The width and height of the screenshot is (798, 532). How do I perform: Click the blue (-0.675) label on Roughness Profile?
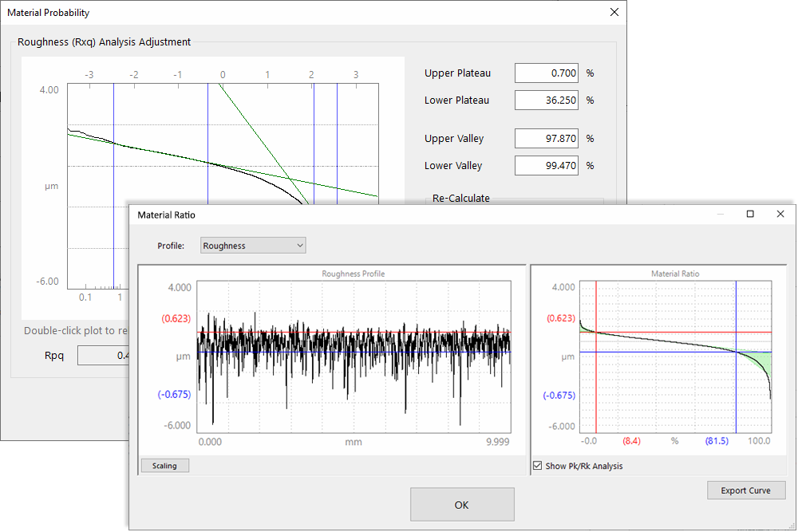pyautogui.click(x=174, y=394)
